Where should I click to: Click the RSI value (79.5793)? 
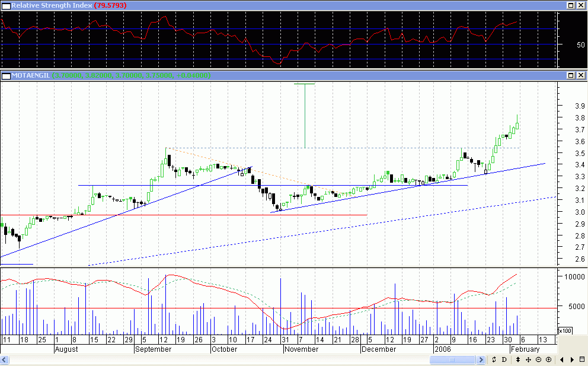coord(110,5)
